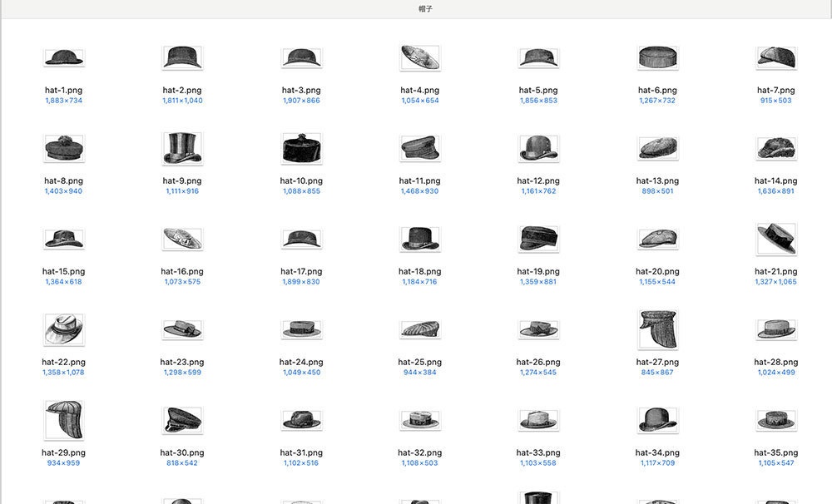The height and width of the screenshot is (504, 832).
Task: Click the hat-20.png flat cap thumbnail
Action: (657, 239)
